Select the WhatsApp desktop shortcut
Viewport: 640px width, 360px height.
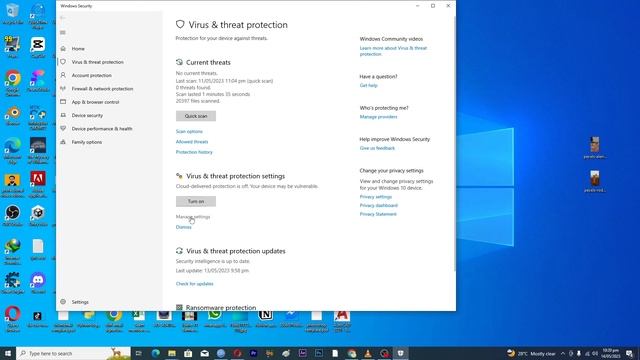click(x=215, y=318)
